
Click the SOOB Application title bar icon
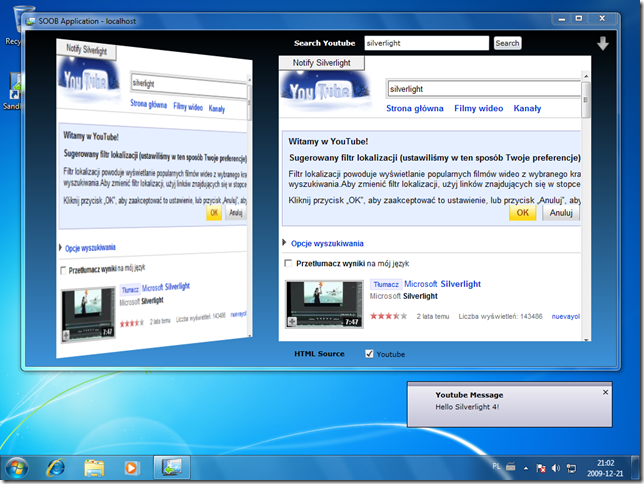[x=30, y=21]
